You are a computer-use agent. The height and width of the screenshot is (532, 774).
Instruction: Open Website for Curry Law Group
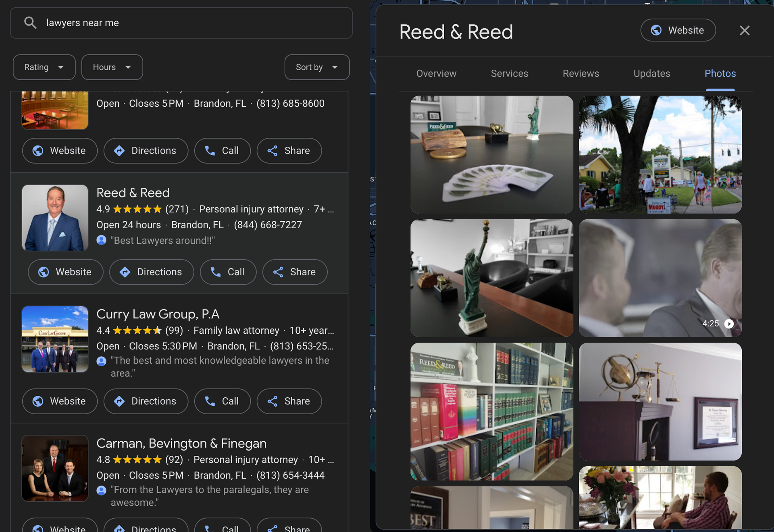(60, 401)
